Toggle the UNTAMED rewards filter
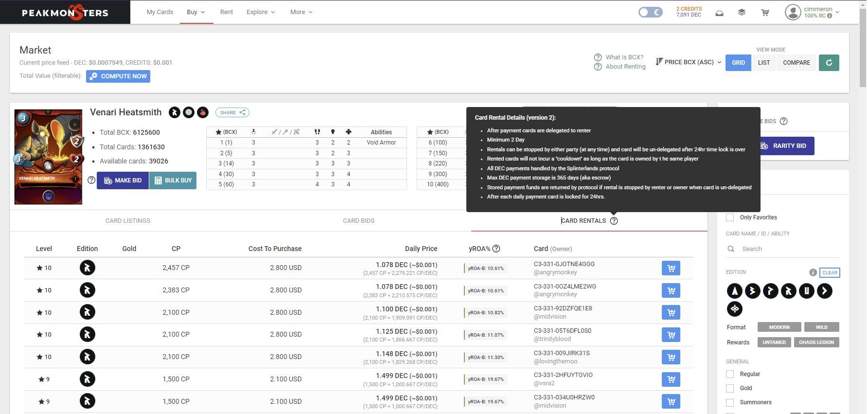The width and height of the screenshot is (868, 414). click(x=774, y=342)
